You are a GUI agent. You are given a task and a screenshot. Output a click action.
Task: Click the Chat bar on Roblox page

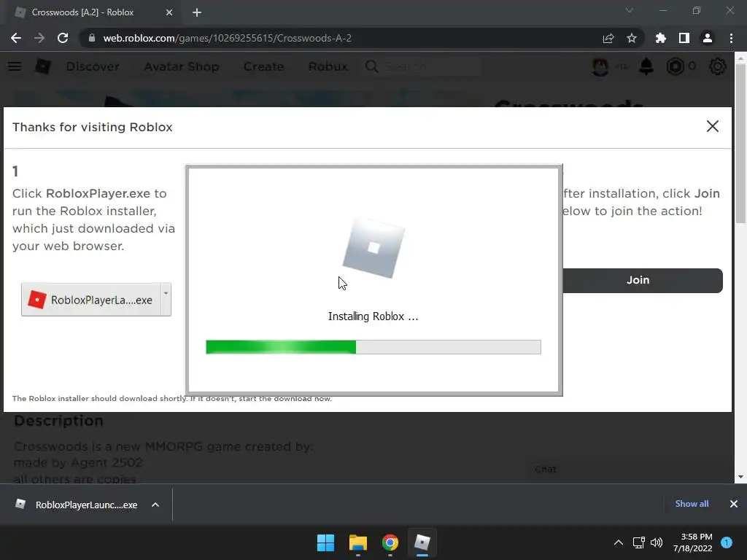(x=629, y=469)
